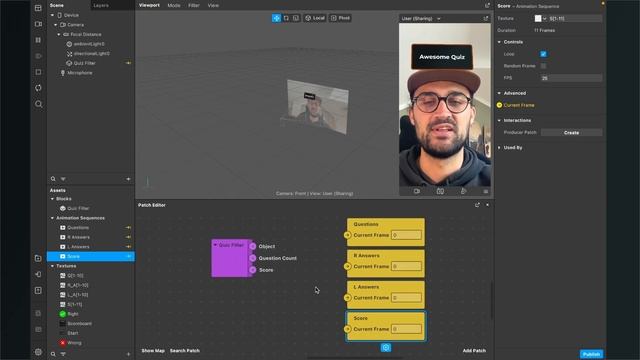Viewport: 640px width, 360px height.
Task: Click the stop square icon in left sidebar
Action: [x=38, y=72]
